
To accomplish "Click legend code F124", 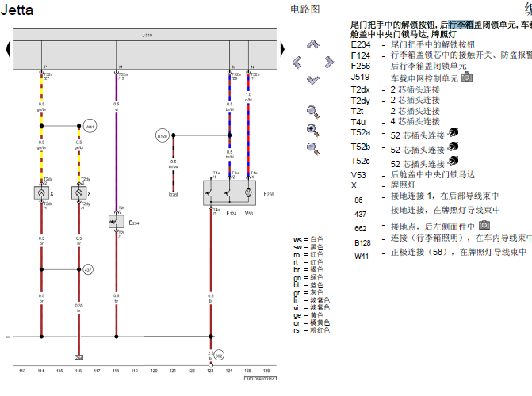I will 361,55.
